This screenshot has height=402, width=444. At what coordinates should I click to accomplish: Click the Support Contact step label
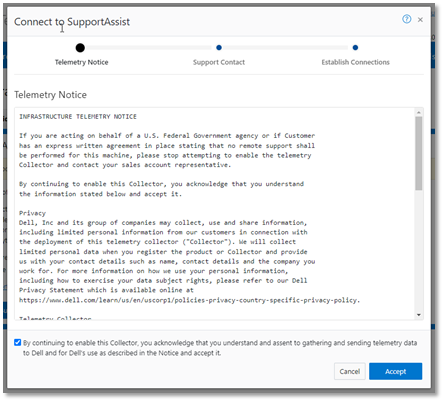click(x=219, y=62)
